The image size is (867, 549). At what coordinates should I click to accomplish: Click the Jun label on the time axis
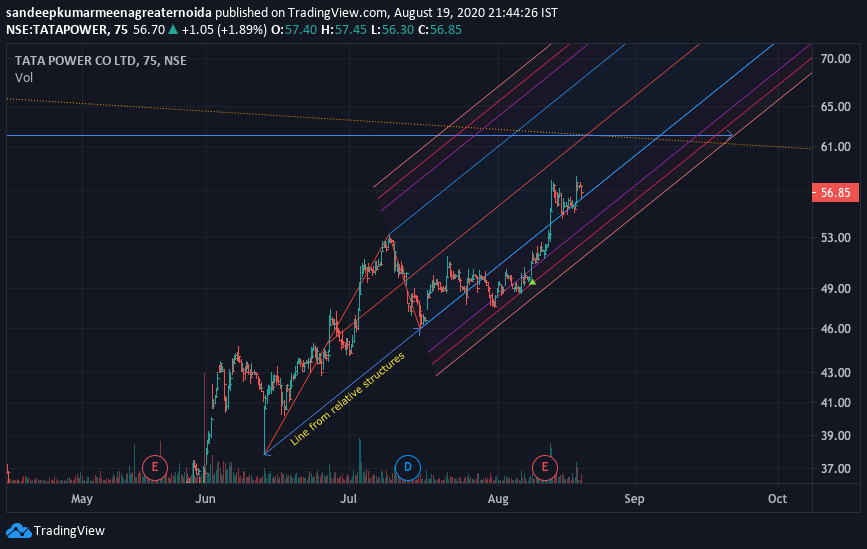coord(205,499)
